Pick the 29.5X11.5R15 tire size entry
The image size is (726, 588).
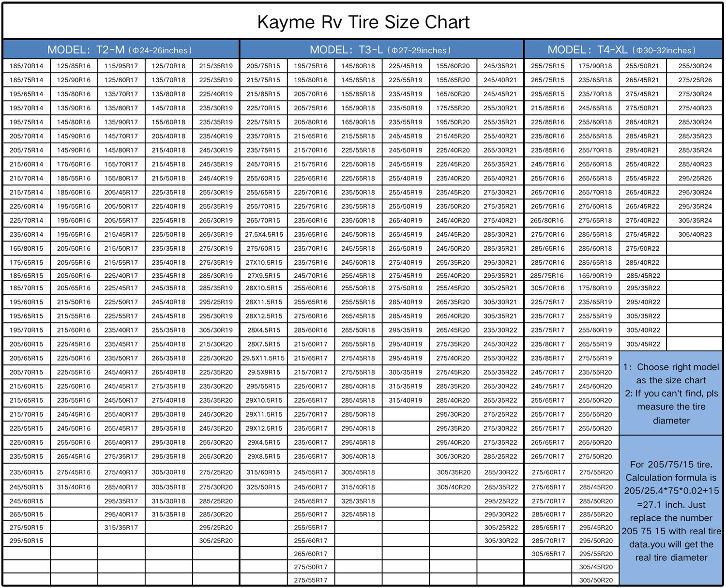(x=264, y=358)
